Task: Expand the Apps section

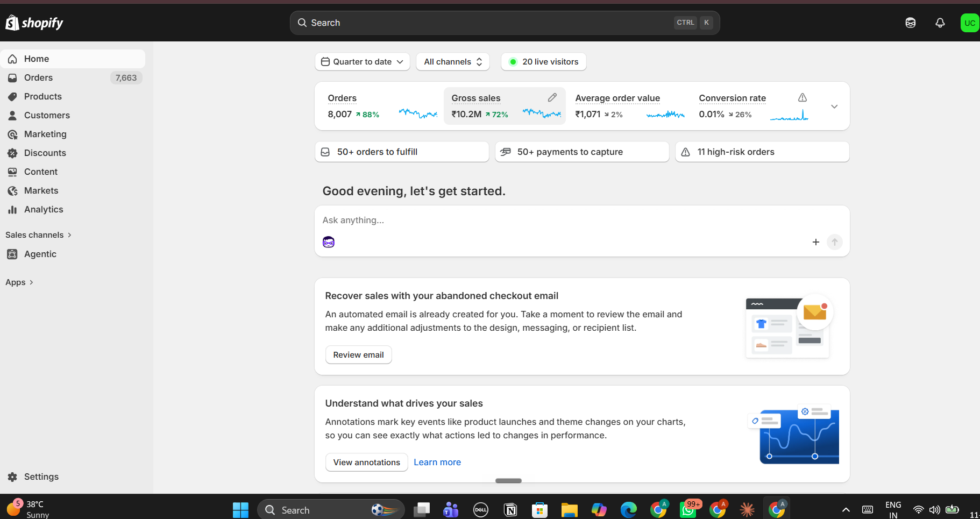Action: coord(19,282)
